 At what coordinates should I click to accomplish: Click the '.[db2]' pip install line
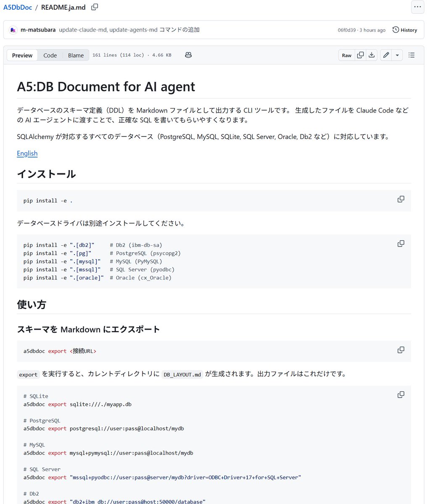[93, 245]
